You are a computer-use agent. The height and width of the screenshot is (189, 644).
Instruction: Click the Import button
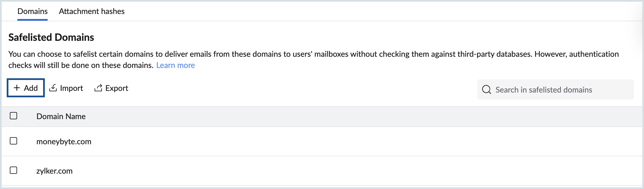[x=66, y=88]
